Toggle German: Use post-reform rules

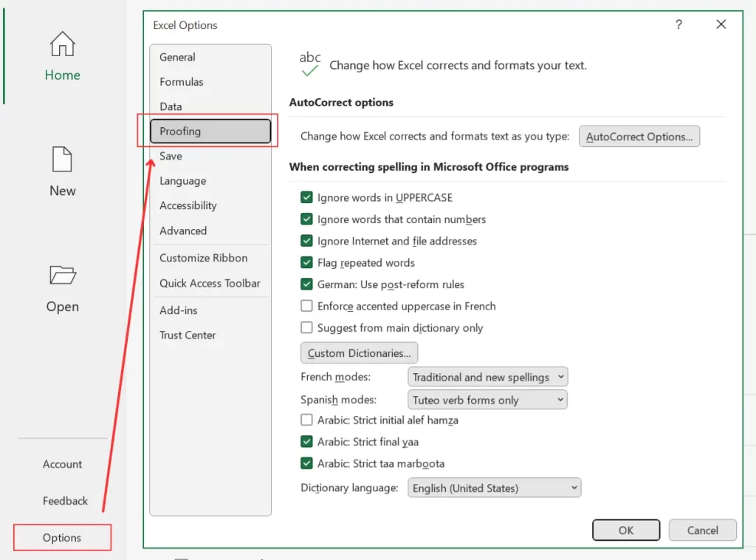[306, 284]
